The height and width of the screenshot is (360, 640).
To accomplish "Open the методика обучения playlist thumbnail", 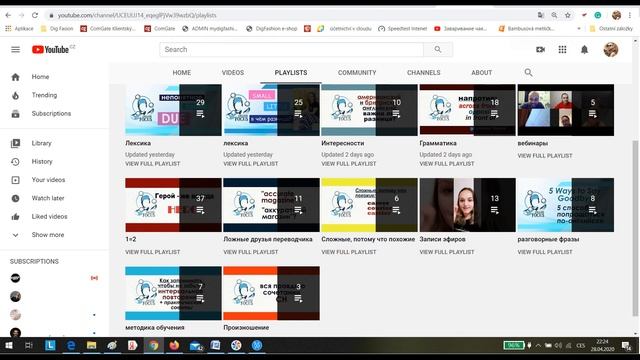I will [x=173, y=293].
